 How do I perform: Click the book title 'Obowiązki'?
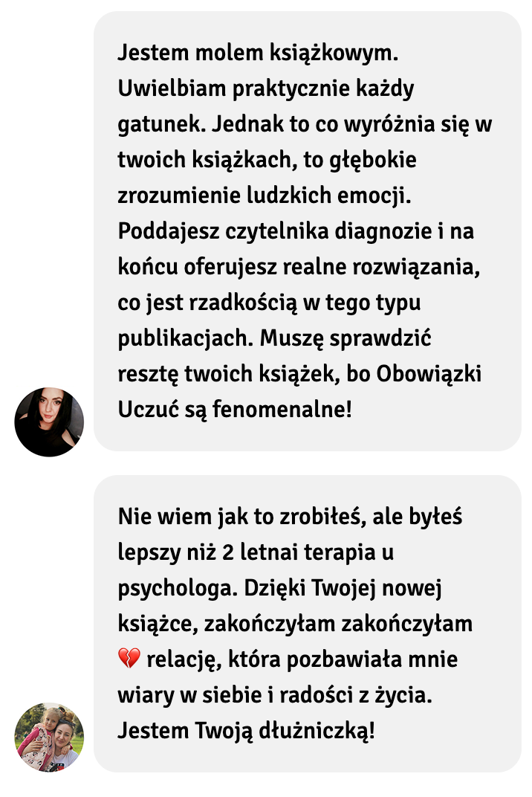pyautogui.click(x=428, y=374)
